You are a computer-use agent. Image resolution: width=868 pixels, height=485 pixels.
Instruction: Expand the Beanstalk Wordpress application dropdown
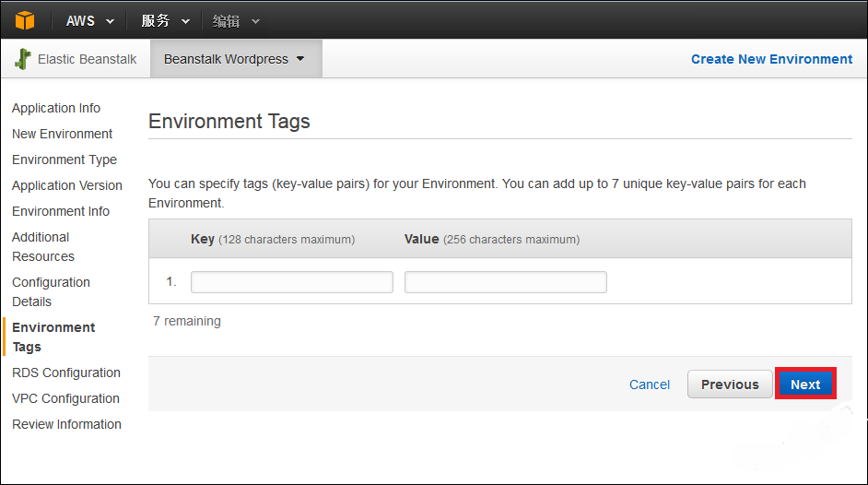click(234, 59)
